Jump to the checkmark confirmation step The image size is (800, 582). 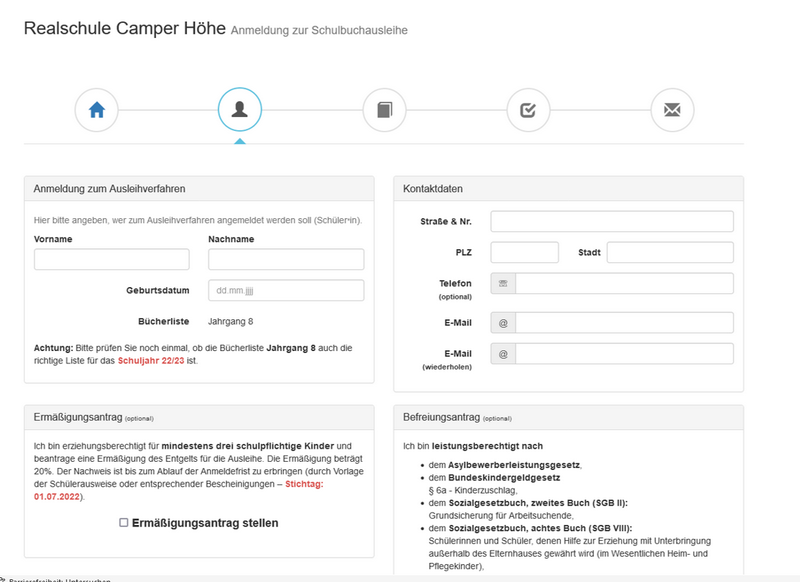click(x=528, y=110)
